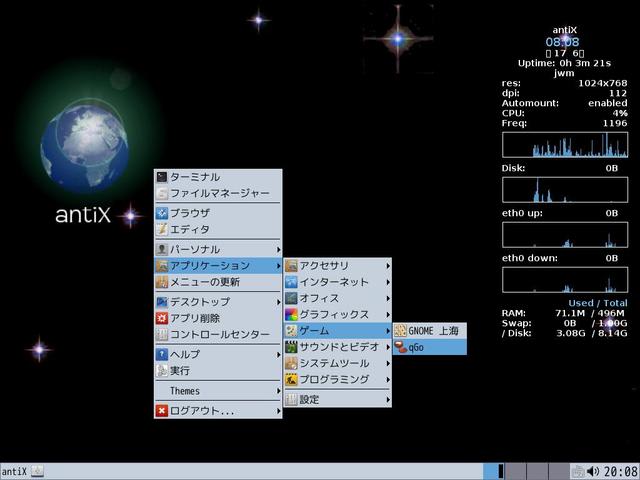640x480 pixels.
Task: Expand the パーソナル submenu arrow
Action: pos(278,249)
